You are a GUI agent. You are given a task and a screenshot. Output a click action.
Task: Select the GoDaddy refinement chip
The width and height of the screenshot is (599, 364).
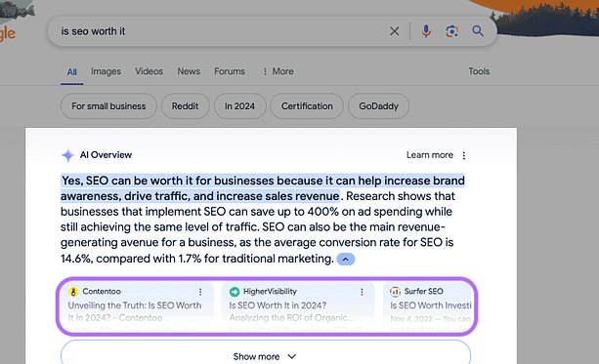point(378,106)
